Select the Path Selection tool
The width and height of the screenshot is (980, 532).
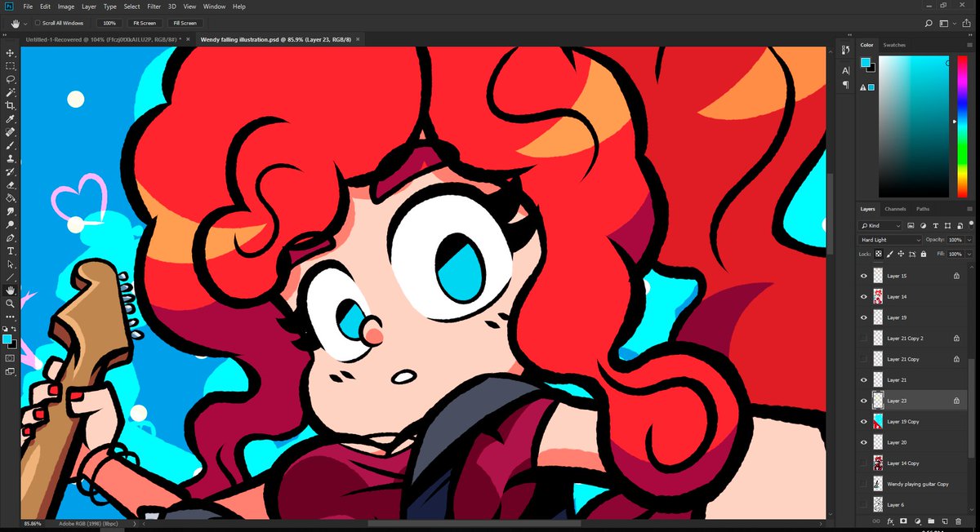pos(10,264)
